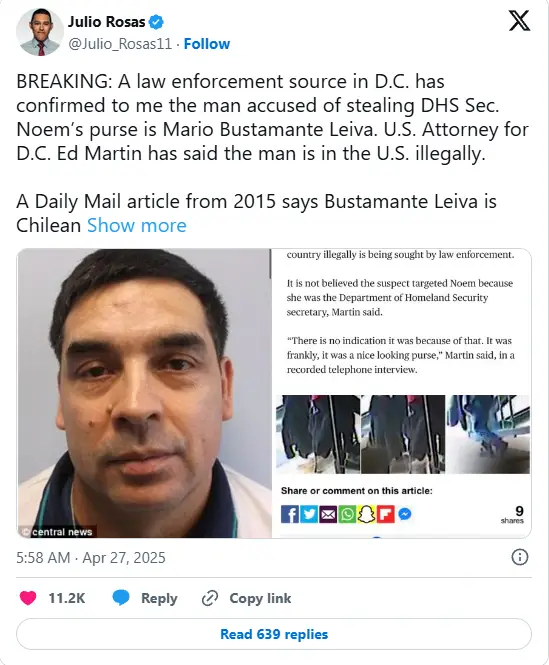The width and height of the screenshot is (549, 665).
Task: Follow Julio Rosas account
Action: tap(207, 44)
